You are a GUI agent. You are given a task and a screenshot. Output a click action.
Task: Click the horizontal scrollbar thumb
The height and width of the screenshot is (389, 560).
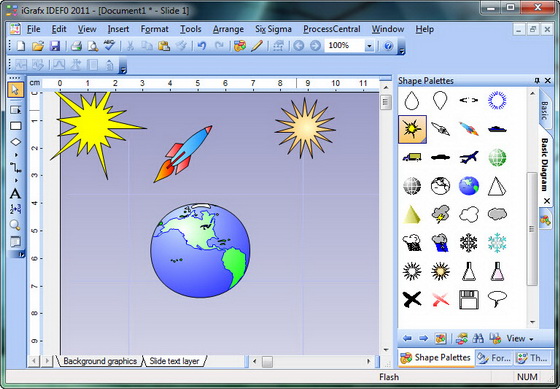click(267, 361)
